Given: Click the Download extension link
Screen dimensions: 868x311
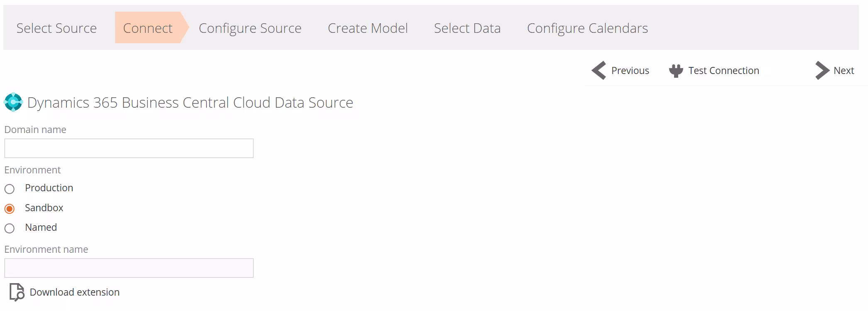Looking at the screenshot, I should pyautogui.click(x=75, y=292).
